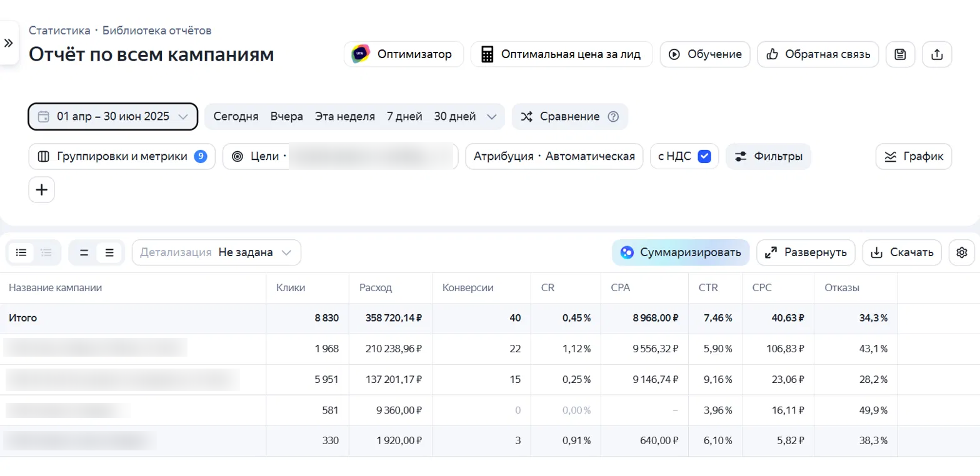Select normal row density icon
This screenshot has height=476, width=980.
click(109, 253)
